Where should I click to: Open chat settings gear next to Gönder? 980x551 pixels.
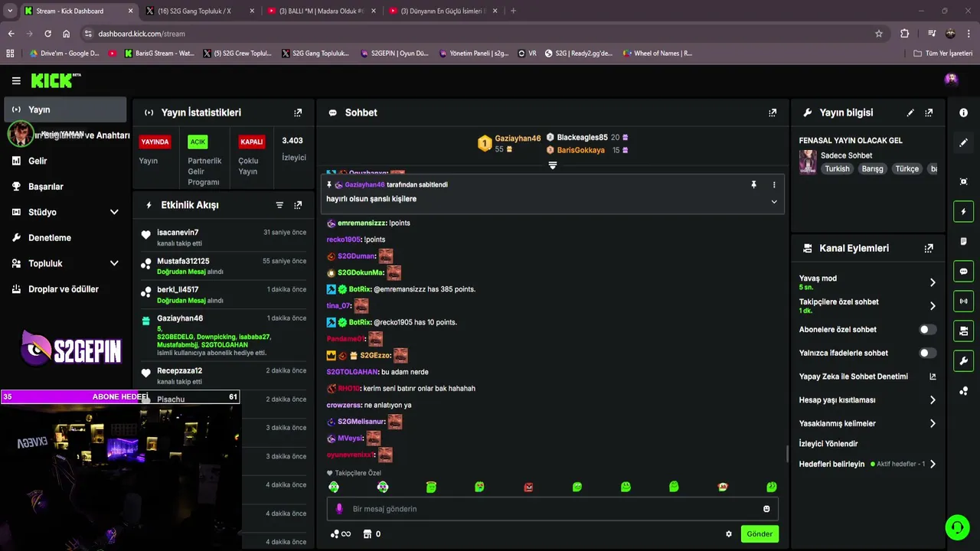pos(729,534)
